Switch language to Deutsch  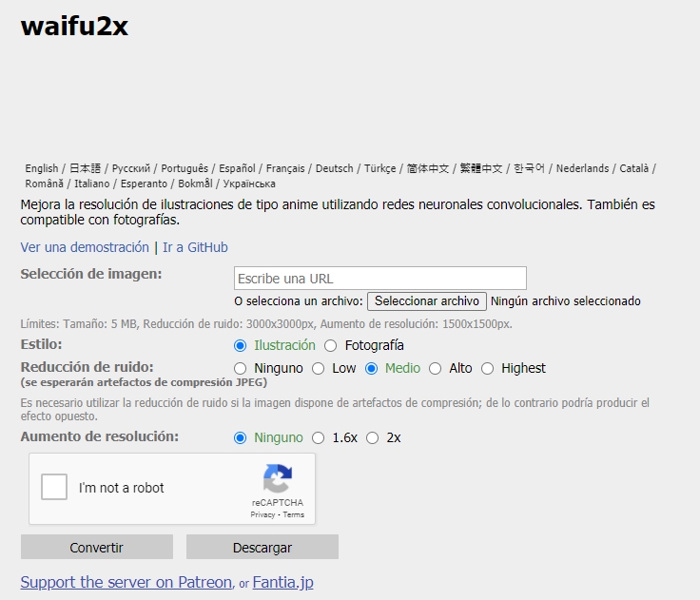pos(335,168)
